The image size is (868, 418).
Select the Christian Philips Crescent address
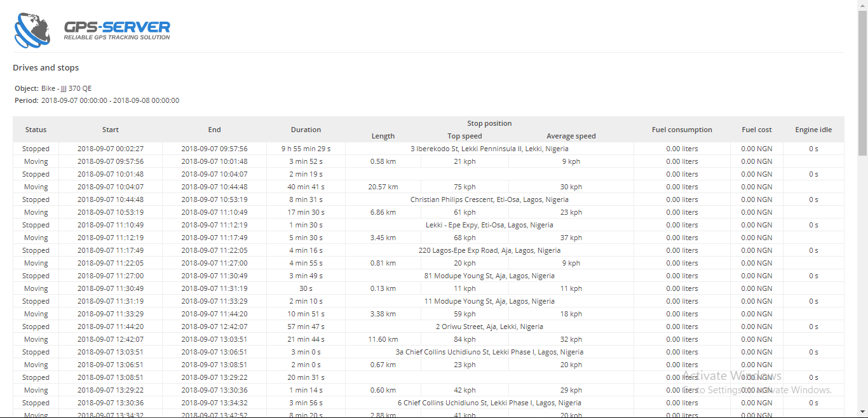pos(489,199)
